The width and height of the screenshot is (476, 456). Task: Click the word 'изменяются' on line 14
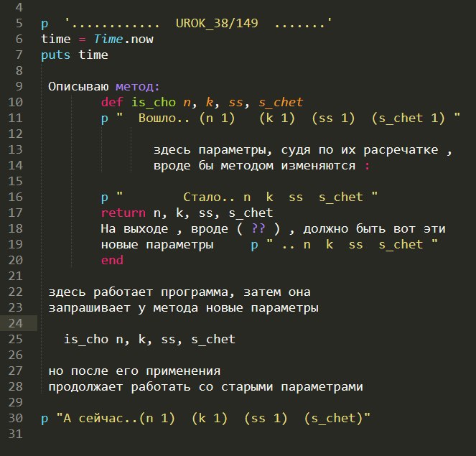pyautogui.click(x=318, y=166)
